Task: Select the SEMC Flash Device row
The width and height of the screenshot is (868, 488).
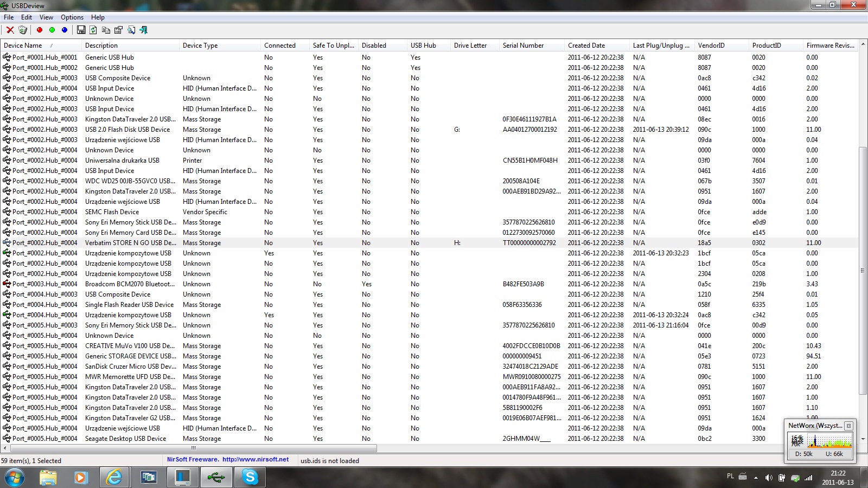Action: 429,211
